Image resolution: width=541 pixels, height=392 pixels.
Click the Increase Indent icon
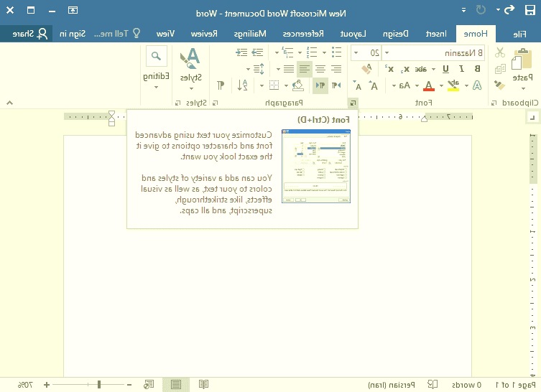(x=241, y=52)
